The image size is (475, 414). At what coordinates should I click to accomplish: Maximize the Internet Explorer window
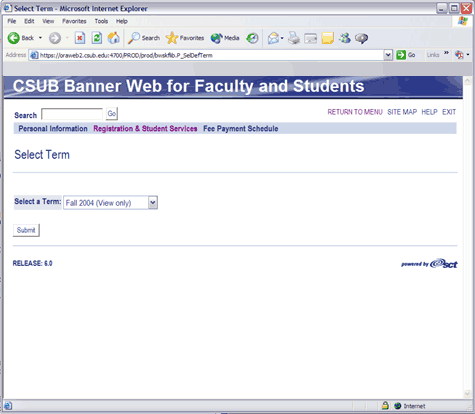coord(454,8)
